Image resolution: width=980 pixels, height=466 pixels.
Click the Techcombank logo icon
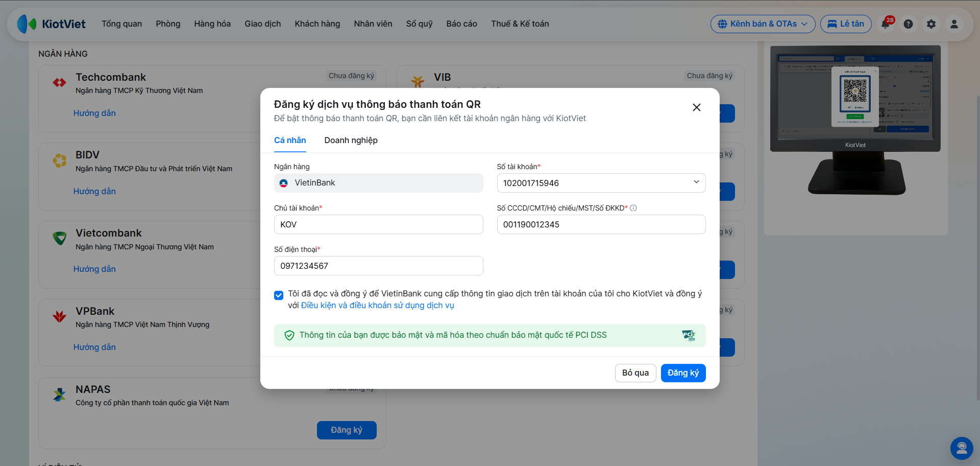coord(60,82)
